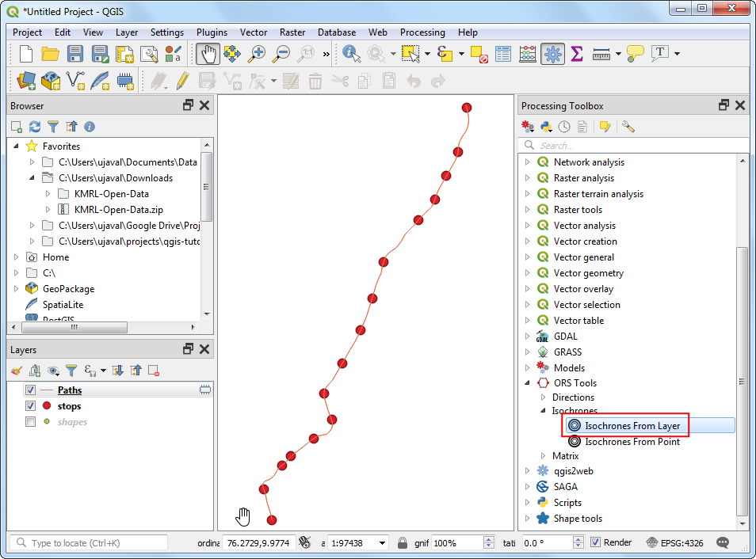Open a project with the folder icon
Screen dimensions: 756x559
(50, 54)
